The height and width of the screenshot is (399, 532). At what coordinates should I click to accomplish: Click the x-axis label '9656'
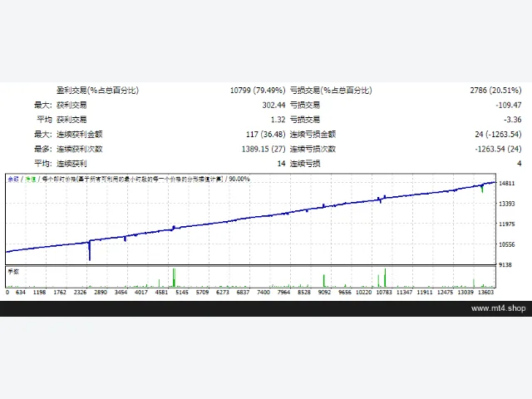[x=345, y=292]
